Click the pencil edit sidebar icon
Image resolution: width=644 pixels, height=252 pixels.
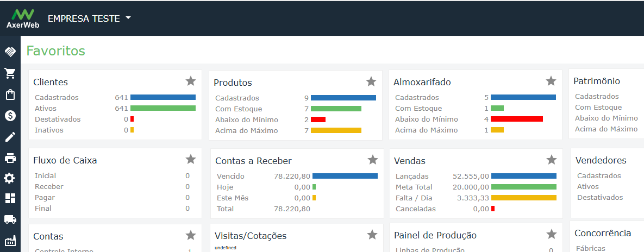[x=10, y=137]
